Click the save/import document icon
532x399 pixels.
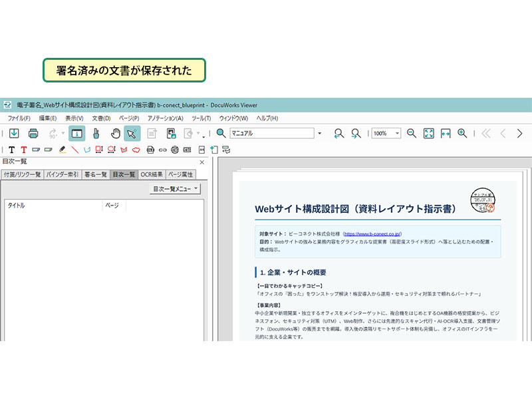[x=14, y=134]
